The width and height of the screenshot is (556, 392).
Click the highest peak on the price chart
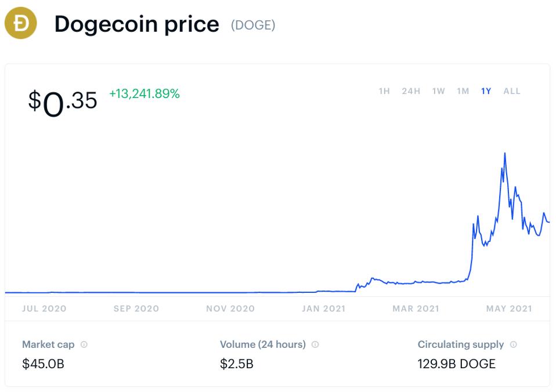[505, 154]
